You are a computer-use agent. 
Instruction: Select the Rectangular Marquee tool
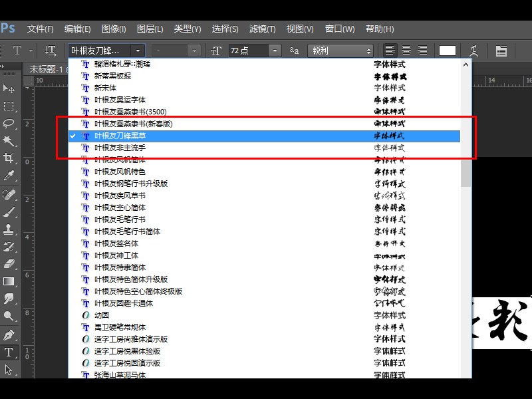tap(9, 106)
